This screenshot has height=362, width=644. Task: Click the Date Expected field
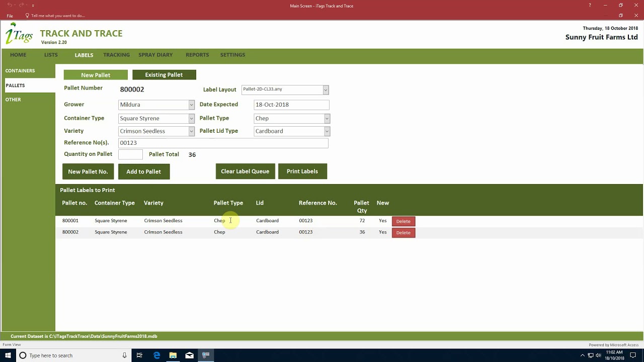(291, 105)
